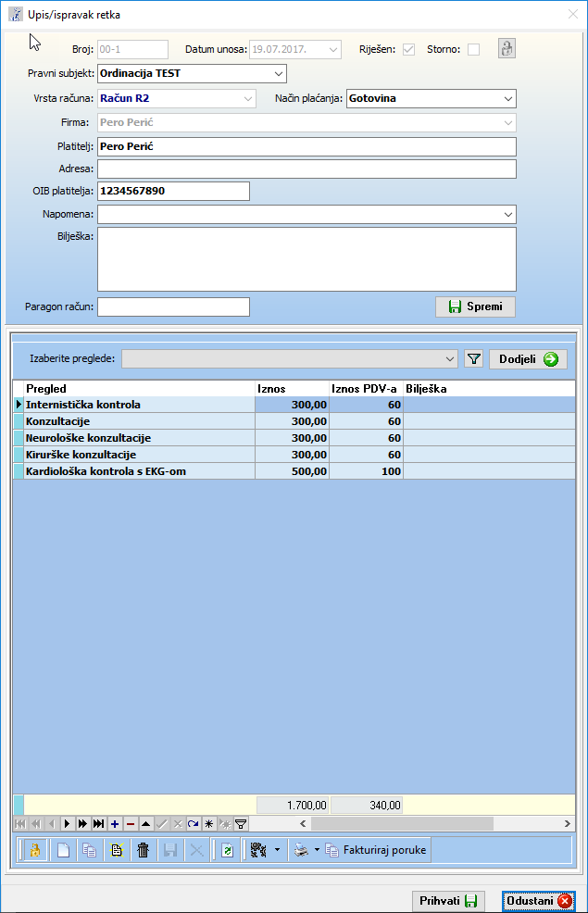Viewport: 588px width, 913px height.
Task: Add a new row with plus icon
Action: [115, 823]
